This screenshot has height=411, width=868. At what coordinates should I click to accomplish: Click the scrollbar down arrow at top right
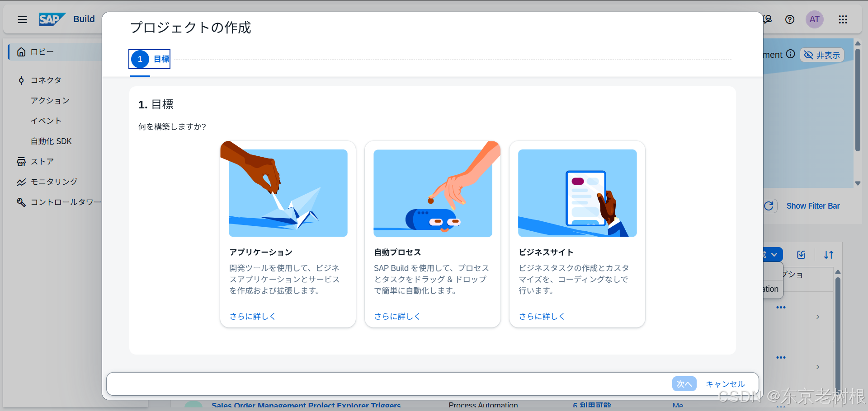click(x=858, y=183)
